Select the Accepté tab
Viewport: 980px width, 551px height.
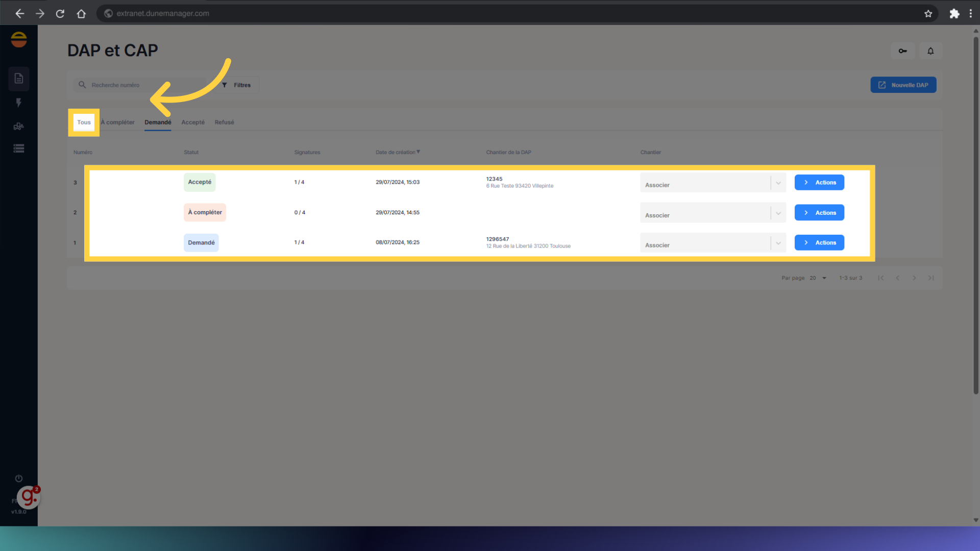tap(193, 122)
